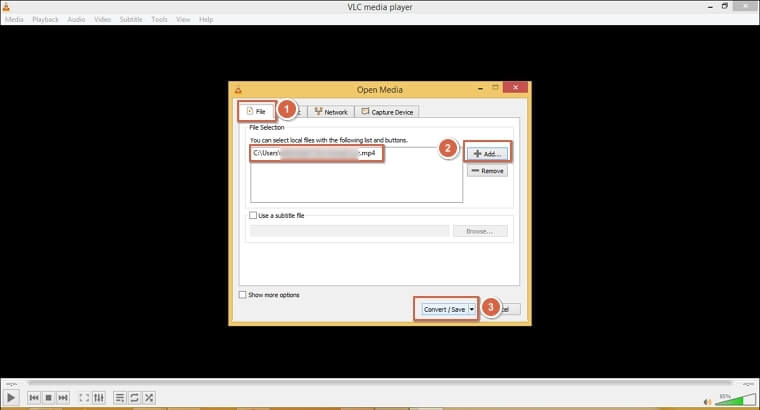Open the Media menu
Image resolution: width=760 pixels, height=410 pixels.
(14, 19)
